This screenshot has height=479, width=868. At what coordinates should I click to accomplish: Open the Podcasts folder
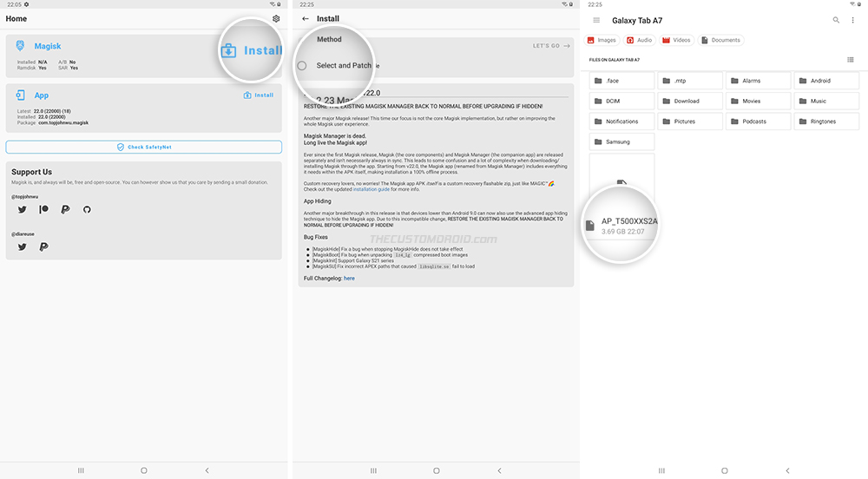[758, 121]
